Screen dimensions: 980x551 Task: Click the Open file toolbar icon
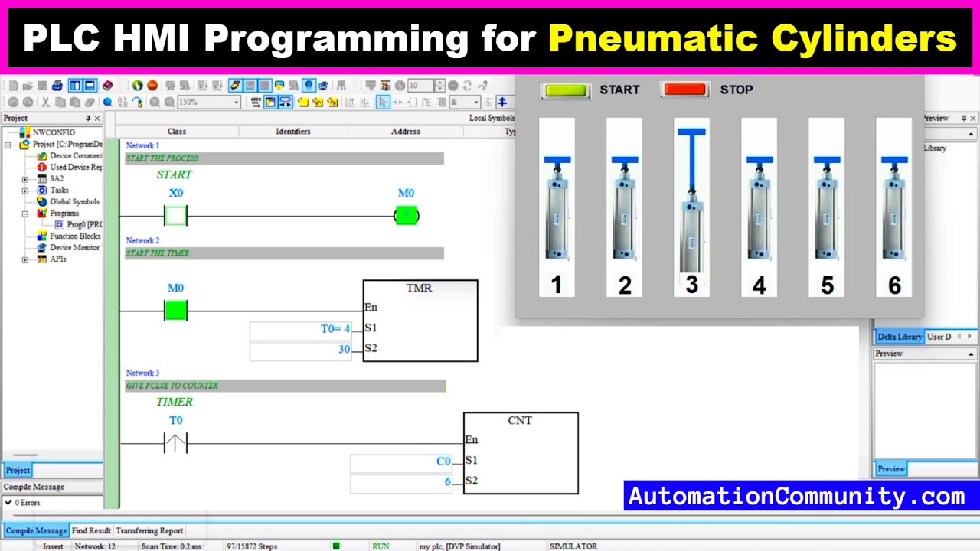(28, 86)
